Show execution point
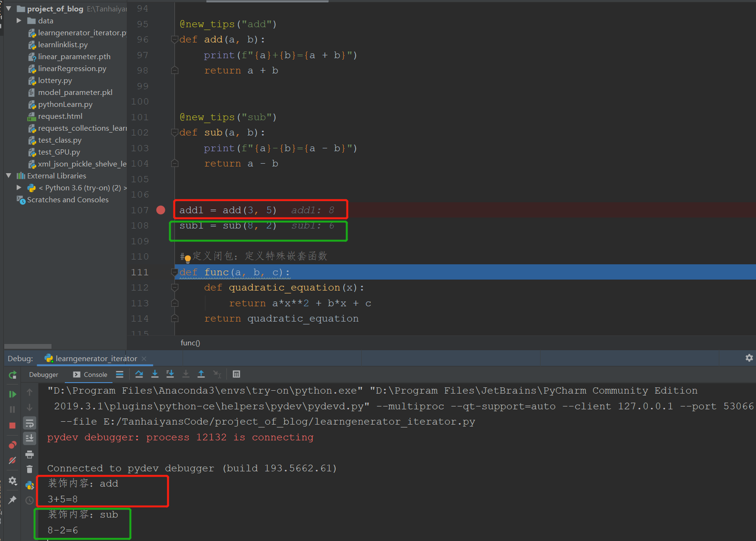Screen dimensions: 756x541 (120, 375)
